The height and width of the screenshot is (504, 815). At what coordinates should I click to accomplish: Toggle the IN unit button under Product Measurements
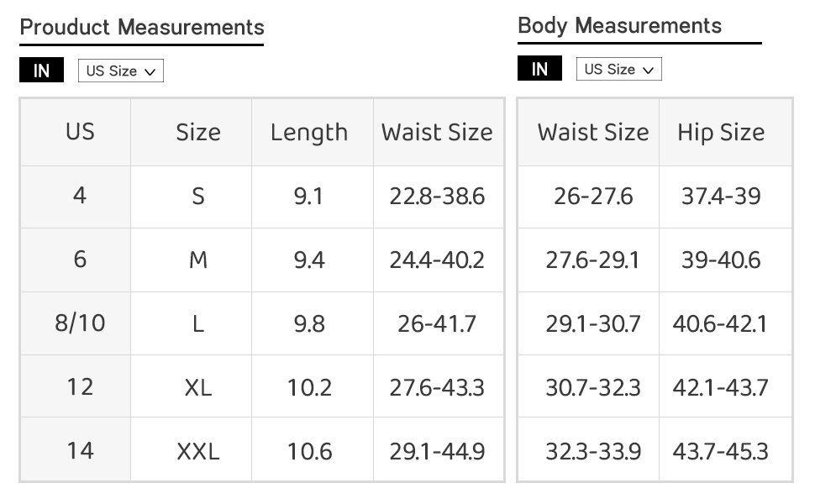[41, 71]
